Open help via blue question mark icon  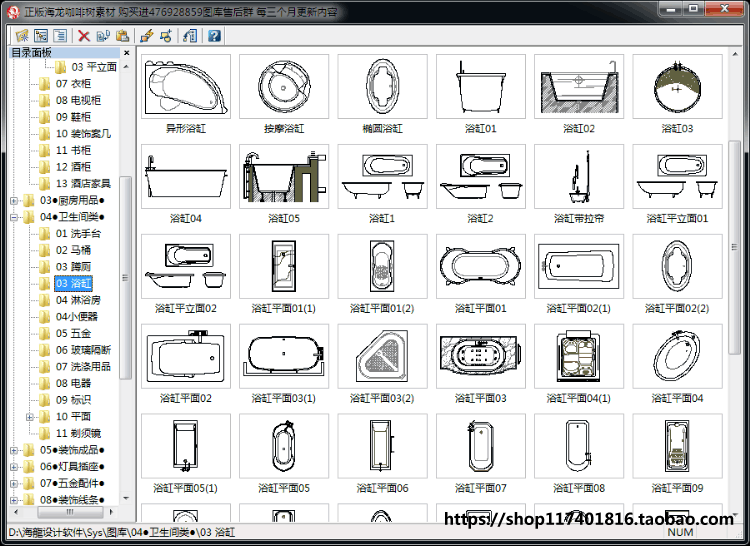(x=214, y=35)
